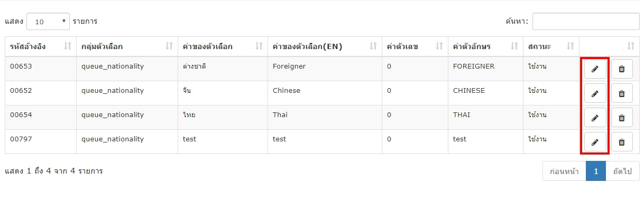This screenshot has width=644, height=211.
Task: Sort by the ค่าของตัวเลือก(EN) column
Action: click(325, 46)
